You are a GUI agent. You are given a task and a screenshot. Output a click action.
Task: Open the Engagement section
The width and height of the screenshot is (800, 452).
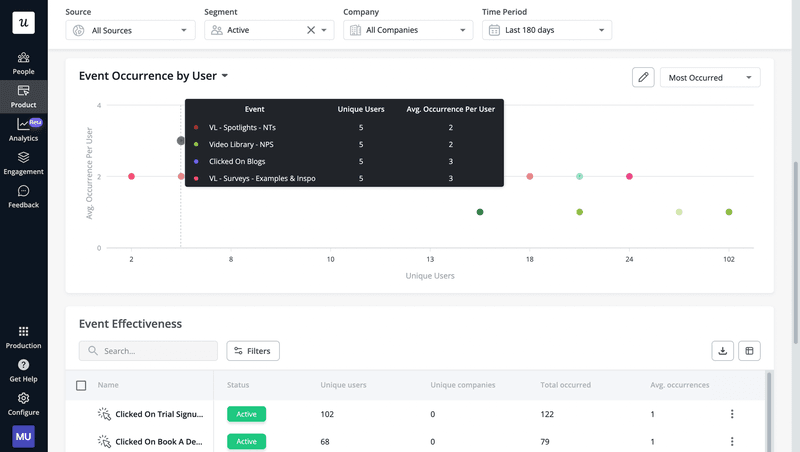coord(23,163)
